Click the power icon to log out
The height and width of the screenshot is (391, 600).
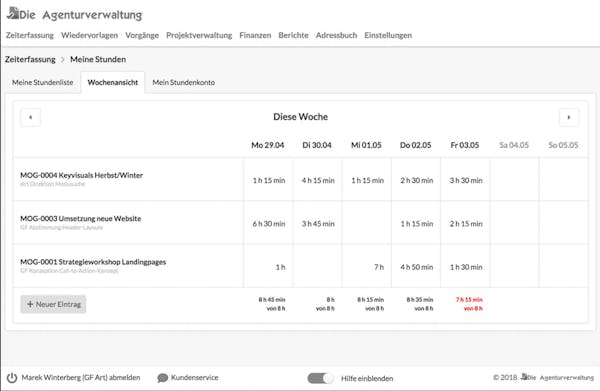pyautogui.click(x=12, y=378)
